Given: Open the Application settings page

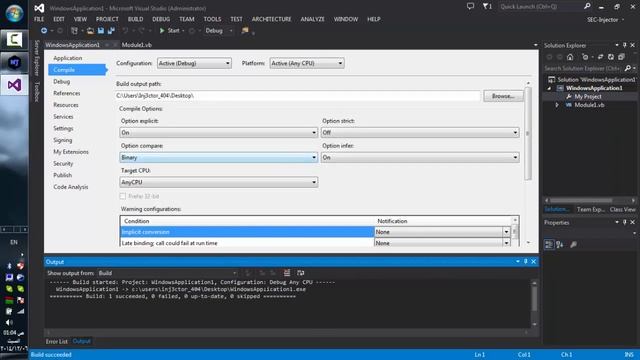Looking at the screenshot, I should (x=68, y=58).
